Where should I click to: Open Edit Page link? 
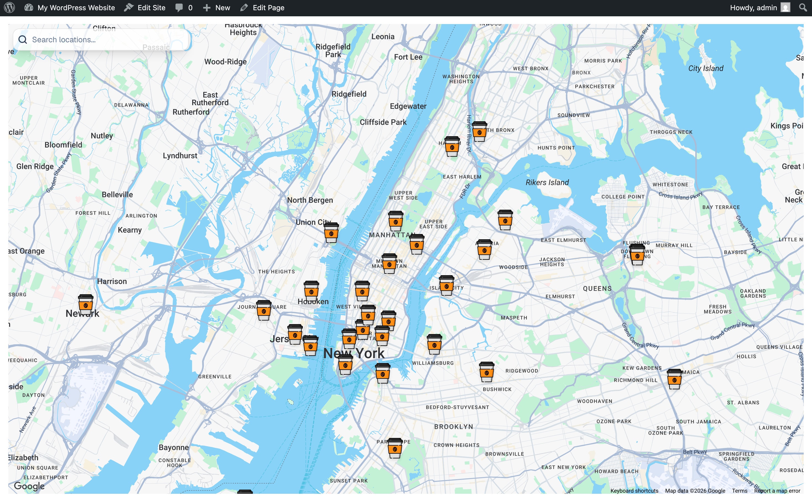click(262, 8)
